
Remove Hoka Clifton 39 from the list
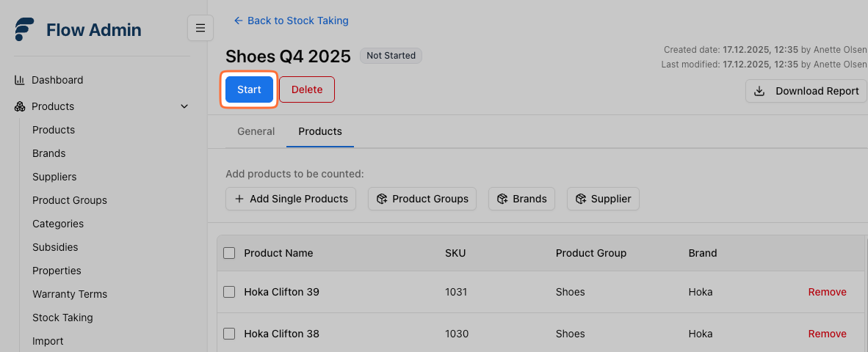pos(827,292)
